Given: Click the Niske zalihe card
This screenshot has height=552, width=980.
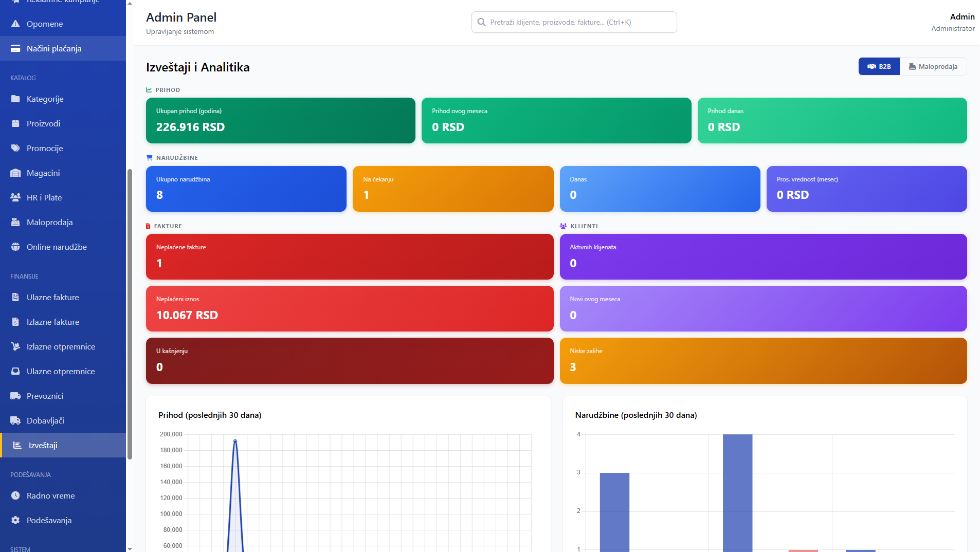Looking at the screenshot, I should pos(763,361).
